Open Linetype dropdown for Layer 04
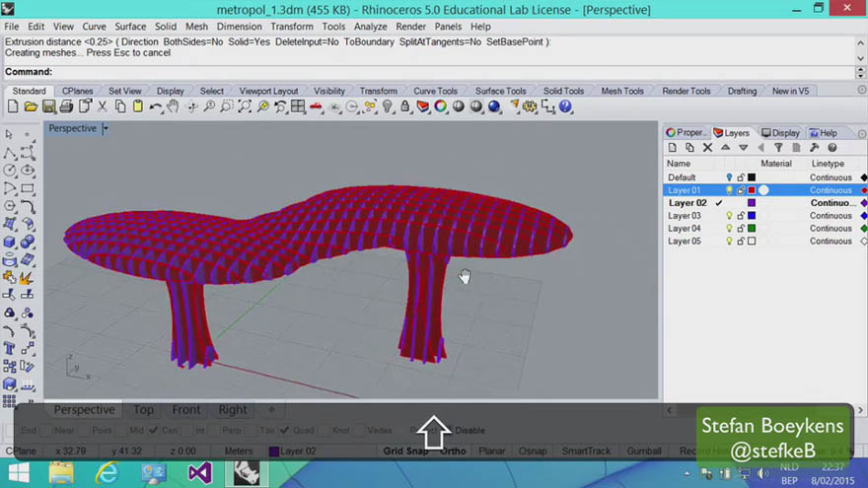The width and height of the screenshot is (868, 488). click(831, 229)
